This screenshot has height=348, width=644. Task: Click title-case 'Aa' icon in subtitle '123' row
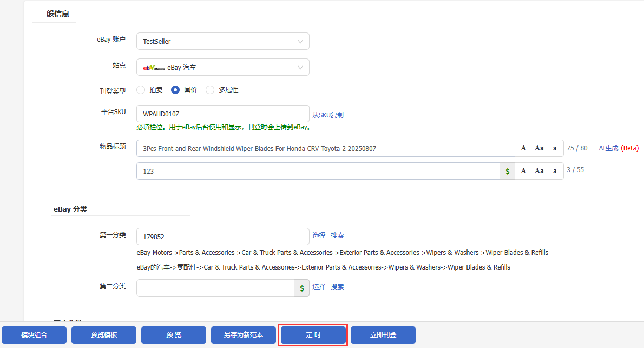coord(539,171)
